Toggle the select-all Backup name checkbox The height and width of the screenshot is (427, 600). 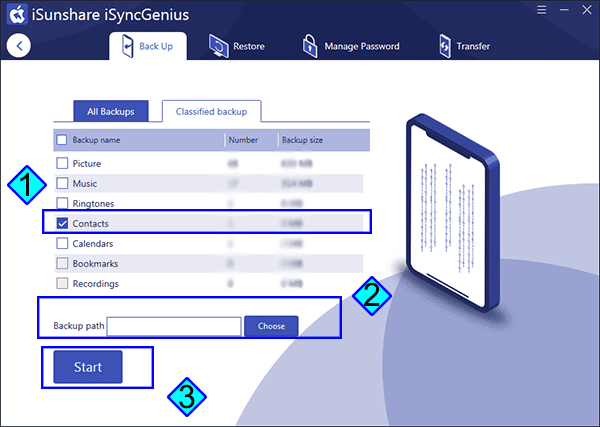coord(62,140)
